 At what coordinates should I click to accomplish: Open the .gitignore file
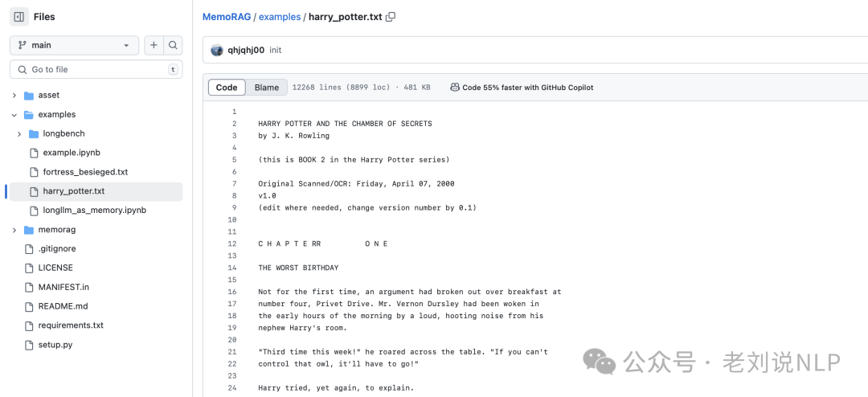pyautogui.click(x=57, y=248)
